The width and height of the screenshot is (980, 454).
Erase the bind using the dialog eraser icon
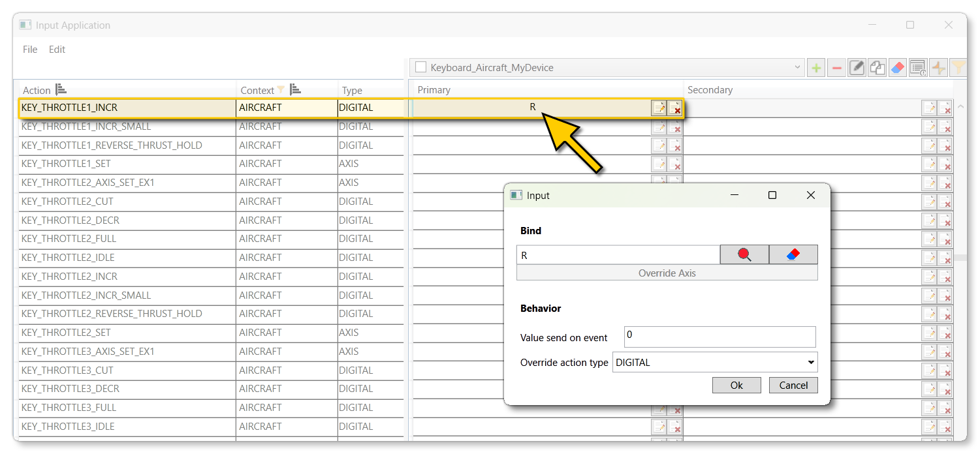793,254
